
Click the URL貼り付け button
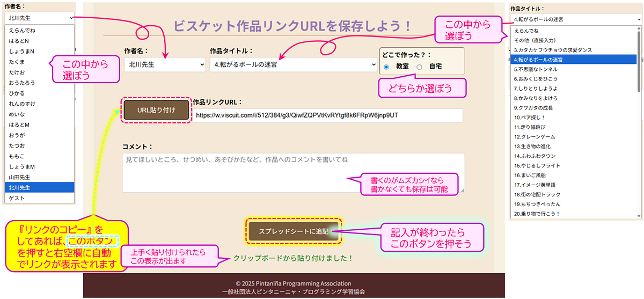156,110
